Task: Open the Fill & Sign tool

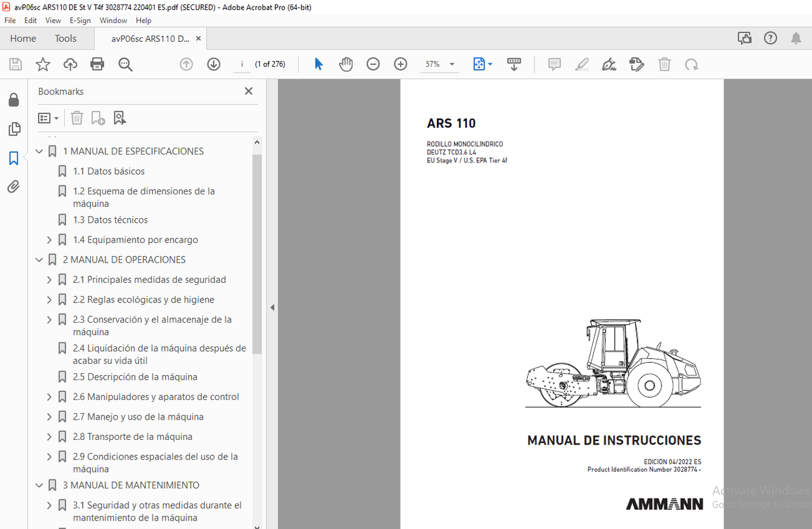Action: [609, 64]
